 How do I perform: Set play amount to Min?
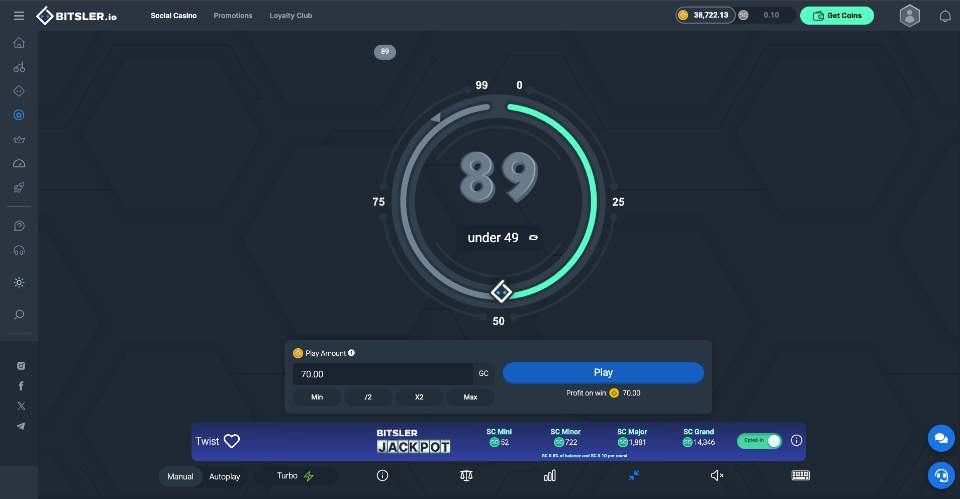coord(317,397)
